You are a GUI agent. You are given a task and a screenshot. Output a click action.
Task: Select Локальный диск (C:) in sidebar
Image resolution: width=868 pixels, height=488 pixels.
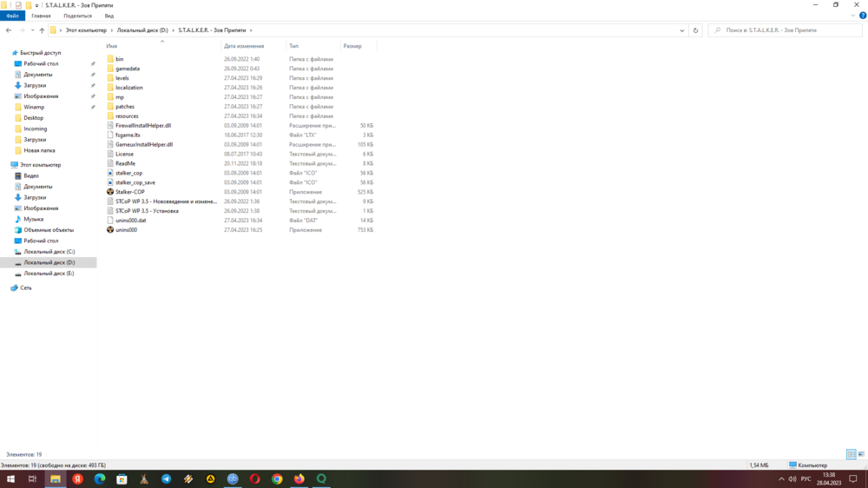[49, 252]
